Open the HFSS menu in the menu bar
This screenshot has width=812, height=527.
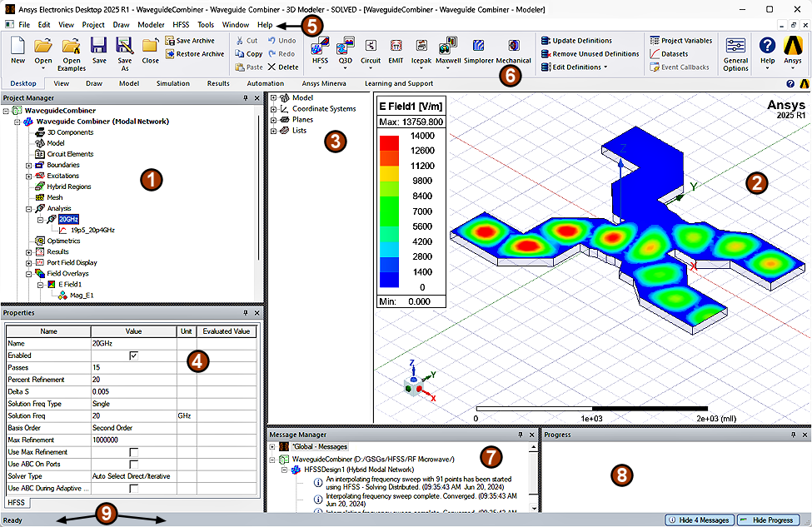pos(181,24)
